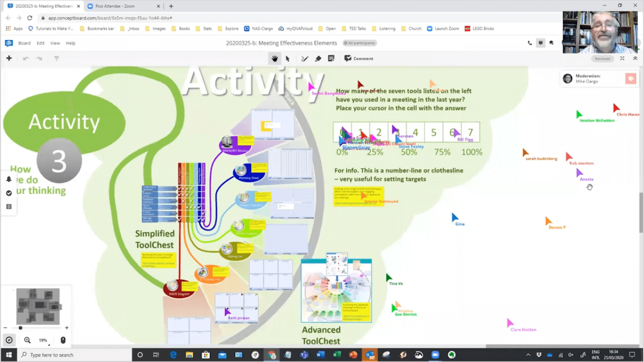644x362 pixels.
Task: Reload the current page
Action: pyautogui.click(x=30, y=18)
